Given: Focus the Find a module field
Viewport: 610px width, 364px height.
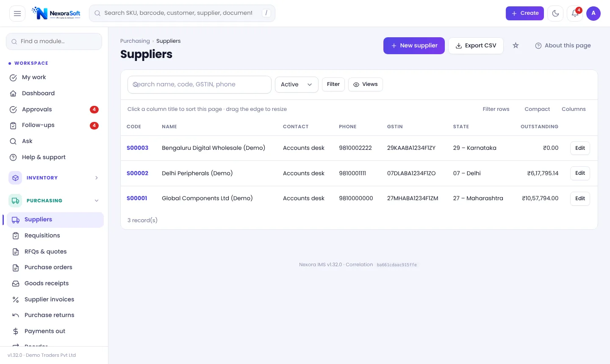Looking at the screenshot, I should pos(54,41).
